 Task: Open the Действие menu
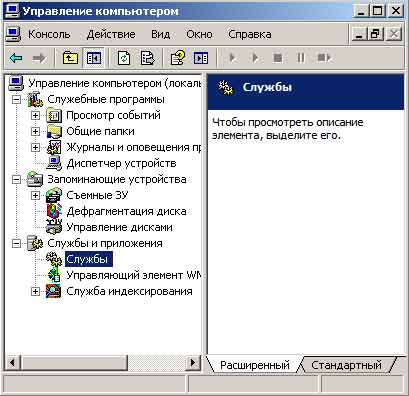[111, 34]
